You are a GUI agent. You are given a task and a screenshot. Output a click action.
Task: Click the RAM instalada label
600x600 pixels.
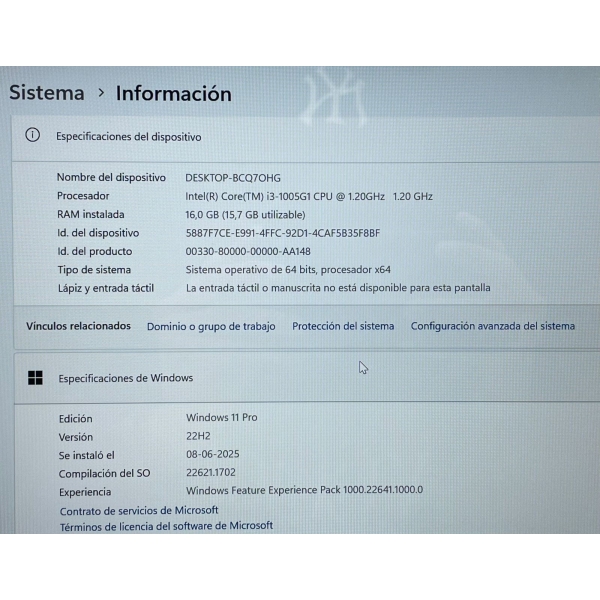click(x=91, y=214)
